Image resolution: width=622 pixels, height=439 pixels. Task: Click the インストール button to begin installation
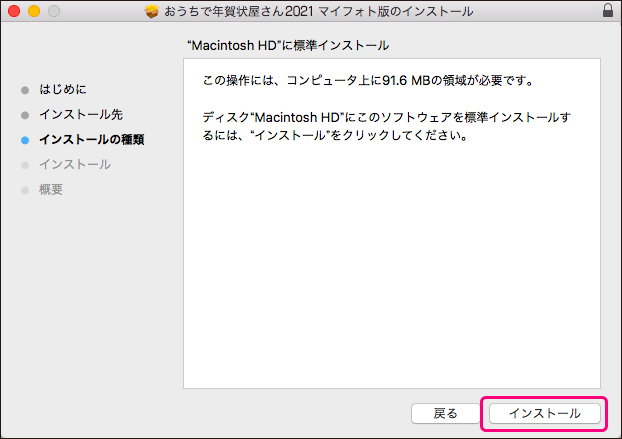point(545,414)
